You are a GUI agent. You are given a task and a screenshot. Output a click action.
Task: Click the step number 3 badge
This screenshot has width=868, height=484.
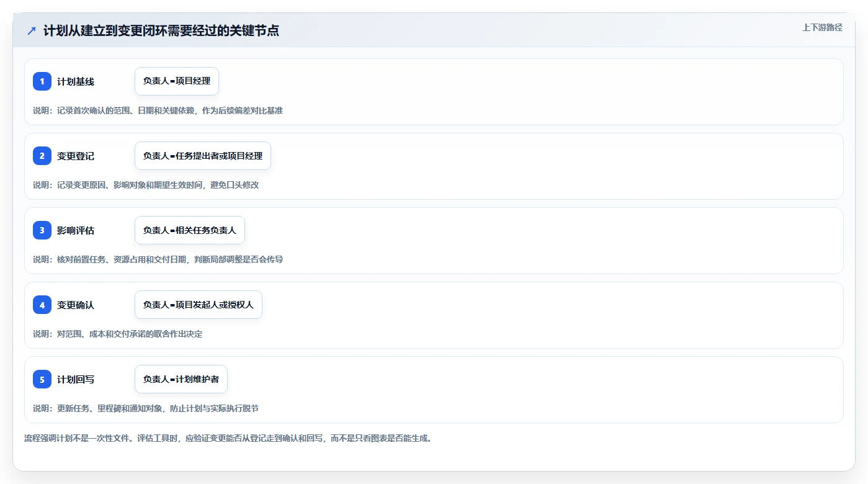[42, 230]
